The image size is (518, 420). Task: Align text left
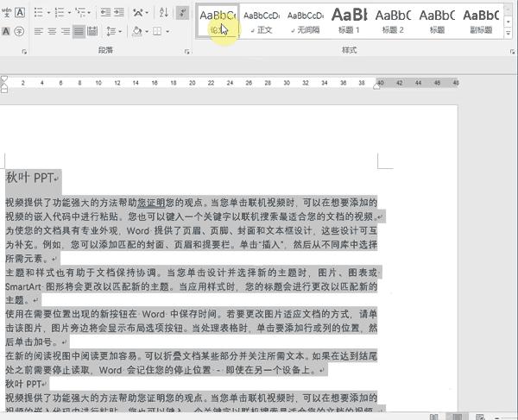[x=39, y=31]
